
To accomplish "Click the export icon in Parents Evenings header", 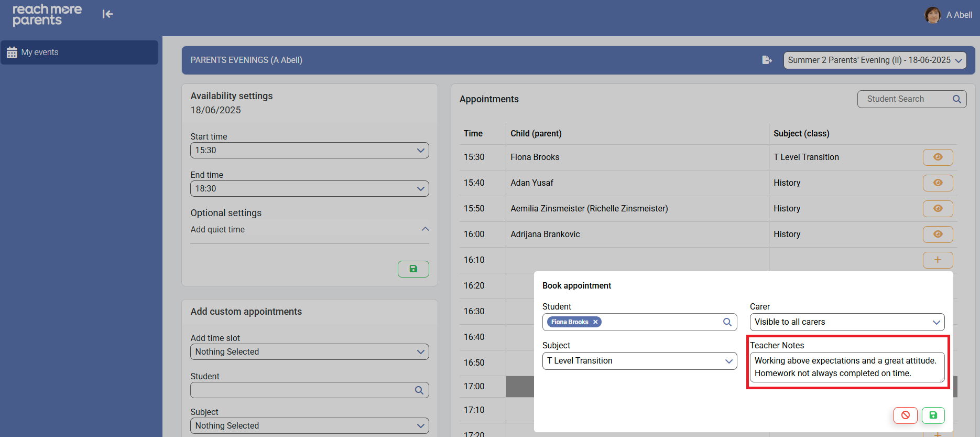I will coord(767,60).
